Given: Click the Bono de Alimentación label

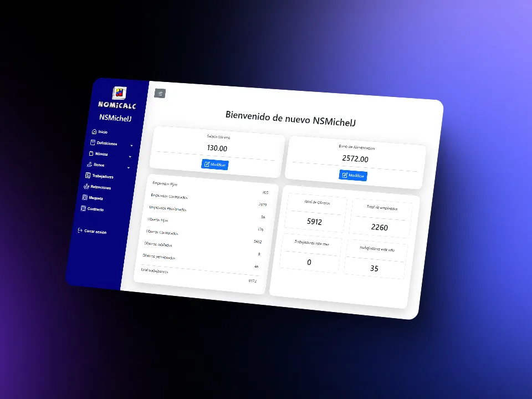Looking at the screenshot, I should [x=356, y=147].
